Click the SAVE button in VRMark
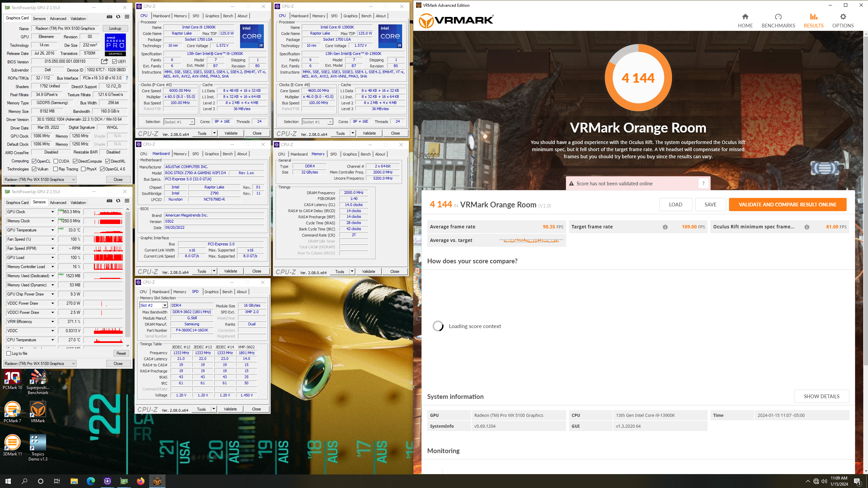Screen dimensions: 868x488 pyautogui.click(x=710, y=205)
